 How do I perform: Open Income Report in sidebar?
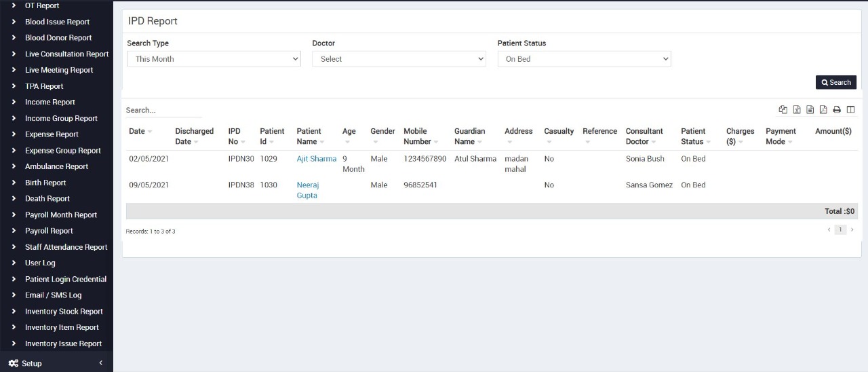tap(50, 102)
